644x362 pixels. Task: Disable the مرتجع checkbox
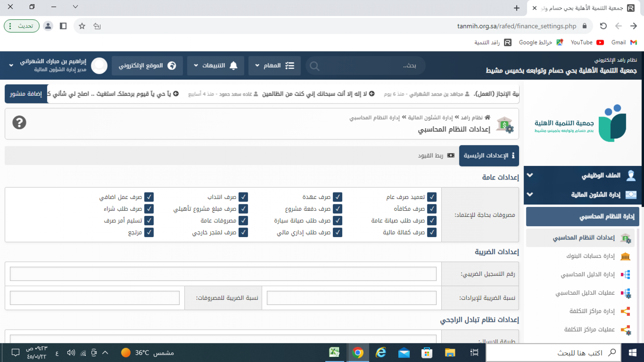point(149,232)
